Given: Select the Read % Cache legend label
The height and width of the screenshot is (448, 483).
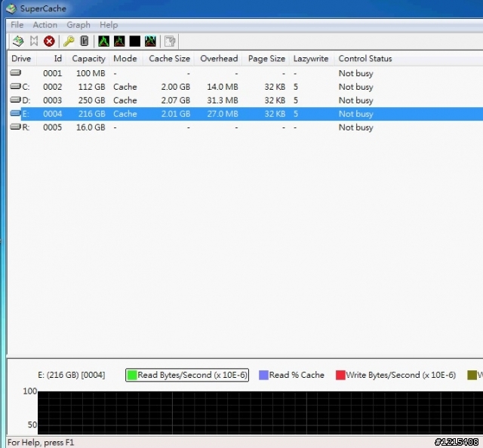Looking at the screenshot, I should coord(297,375).
